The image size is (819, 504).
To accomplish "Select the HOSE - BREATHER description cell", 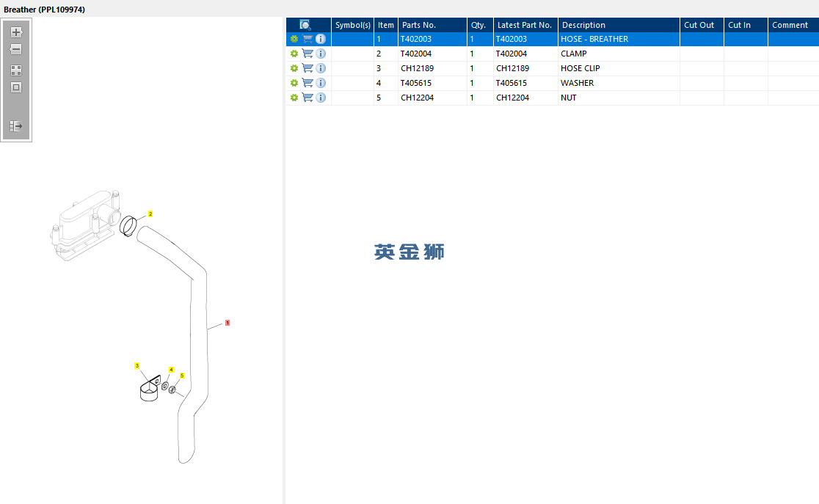I will (619, 39).
